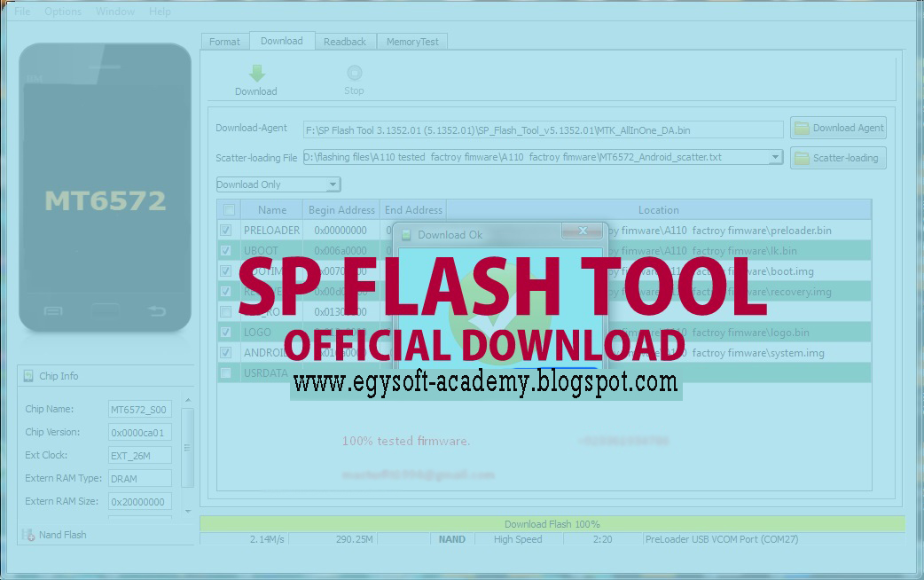This screenshot has width=924, height=580.
Task: Click the Chip Name field MT6572_S00
Action: tap(139, 409)
